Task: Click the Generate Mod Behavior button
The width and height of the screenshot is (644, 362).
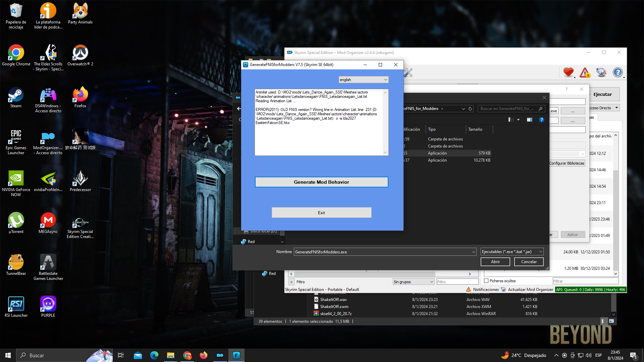Action: point(321,182)
